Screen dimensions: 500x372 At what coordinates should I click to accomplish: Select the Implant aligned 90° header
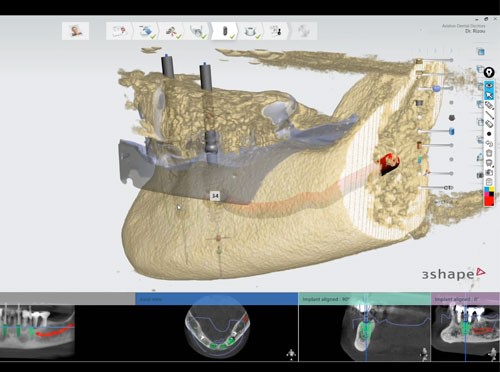click(x=365, y=299)
